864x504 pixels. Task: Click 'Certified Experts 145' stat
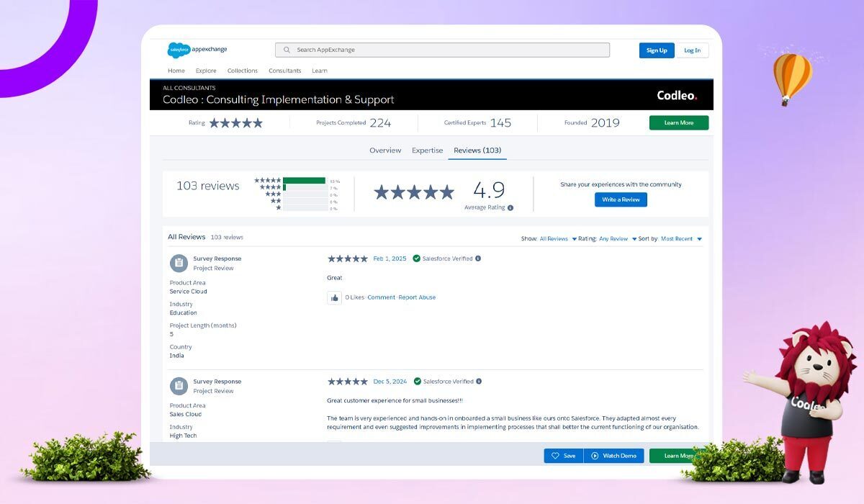coord(477,123)
